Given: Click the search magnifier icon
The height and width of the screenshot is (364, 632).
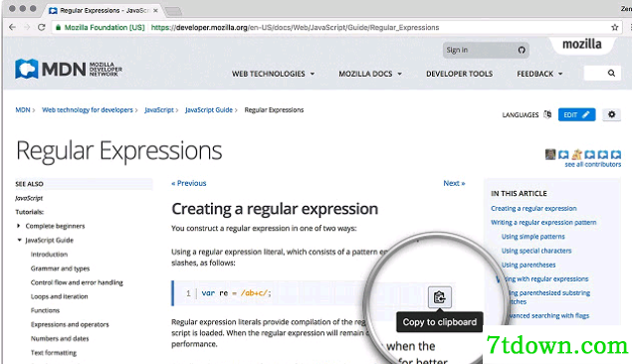Looking at the screenshot, I should click(x=611, y=74).
